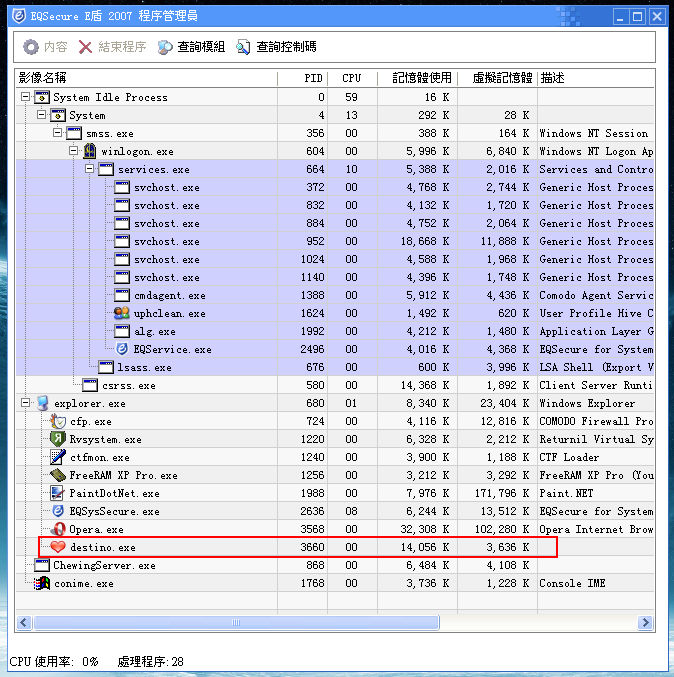Click the csrss.exe window icon
Image resolution: width=674 pixels, height=677 pixels.
[x=90, y=385]
